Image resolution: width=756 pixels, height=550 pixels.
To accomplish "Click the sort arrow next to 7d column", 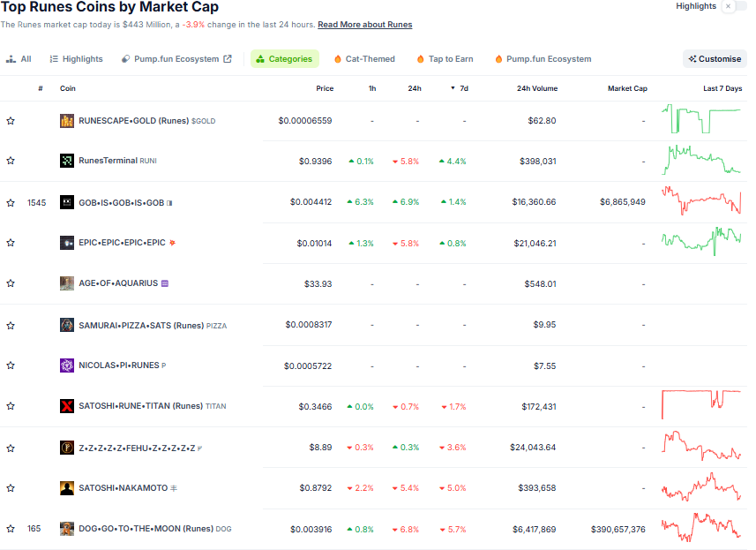I will pos(452,88).
